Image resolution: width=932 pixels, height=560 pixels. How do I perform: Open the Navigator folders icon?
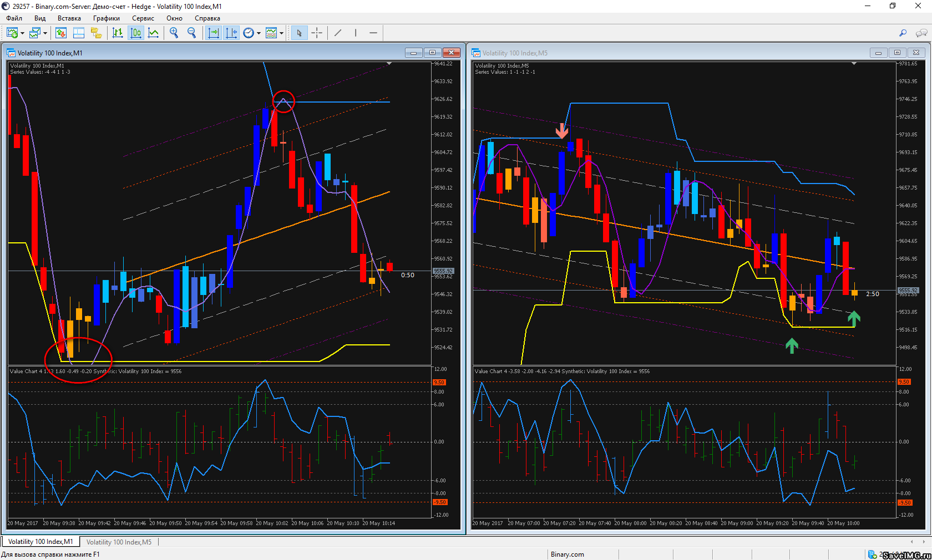coord(97,33)
